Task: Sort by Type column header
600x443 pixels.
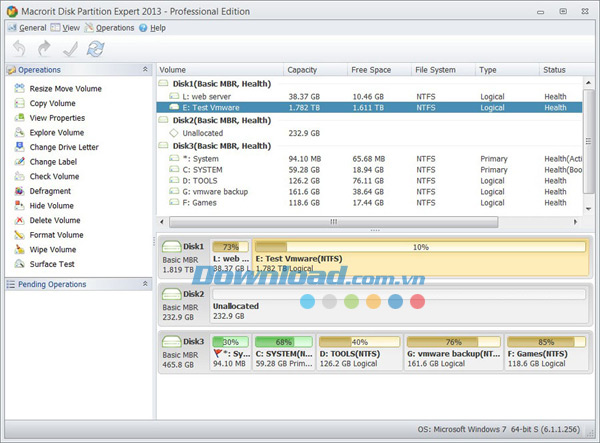Action: (x=507, y=70)
